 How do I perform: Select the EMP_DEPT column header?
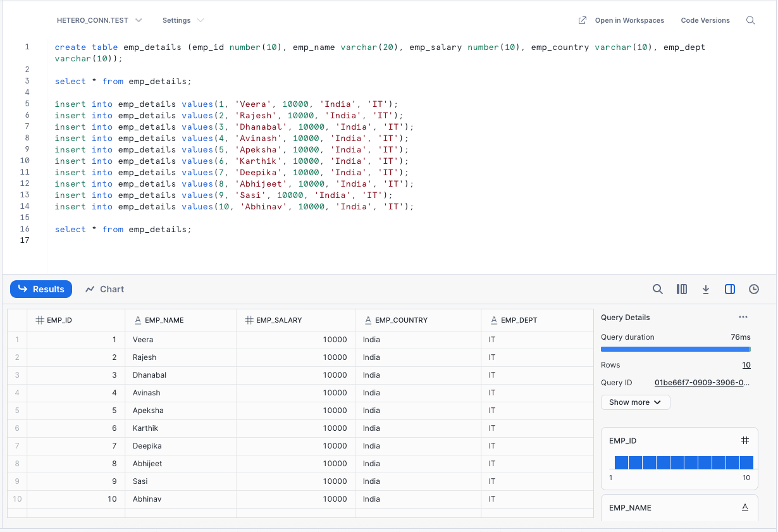[x=537, y=320]
